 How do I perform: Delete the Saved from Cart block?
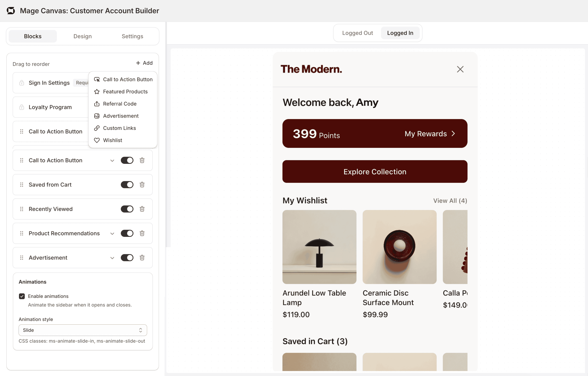point(142,185)
